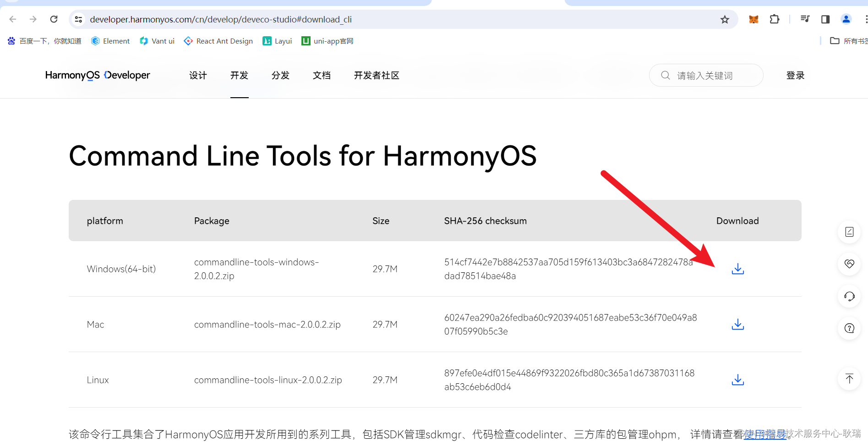The image size is (868, 442).
Task: Download the Linux command line tools package
Action: pos(737,380)
